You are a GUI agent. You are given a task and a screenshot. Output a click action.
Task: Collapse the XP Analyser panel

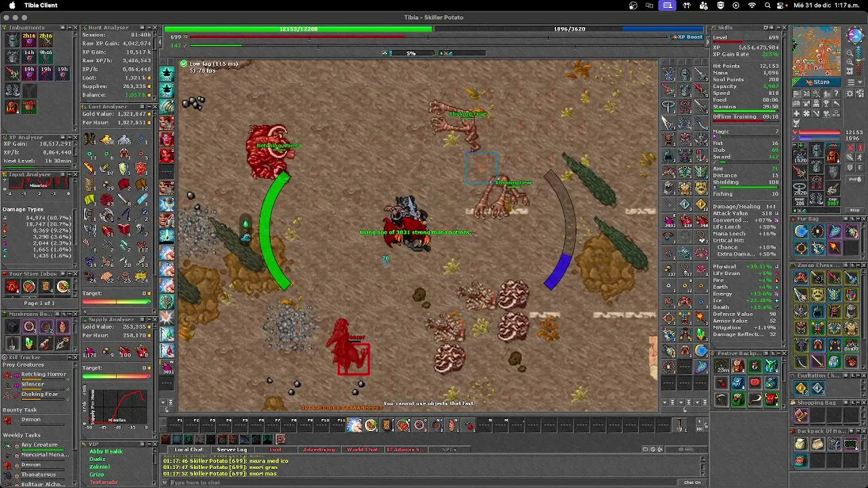[x=69, y=138]
